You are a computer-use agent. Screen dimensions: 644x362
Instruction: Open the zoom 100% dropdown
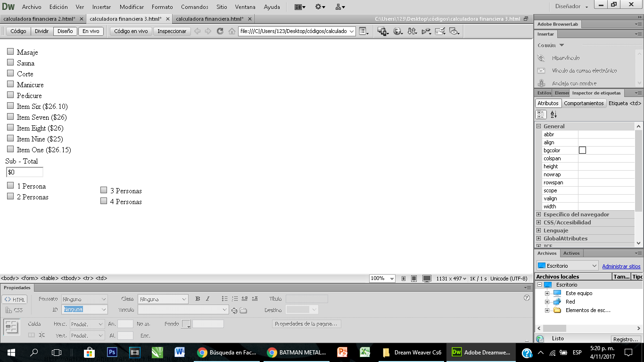click(x=382, y=279)
